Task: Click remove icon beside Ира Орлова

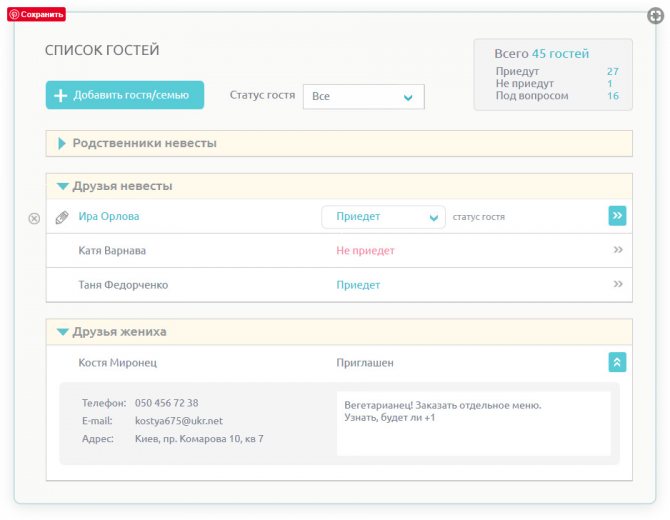Action: pos(34,218)
